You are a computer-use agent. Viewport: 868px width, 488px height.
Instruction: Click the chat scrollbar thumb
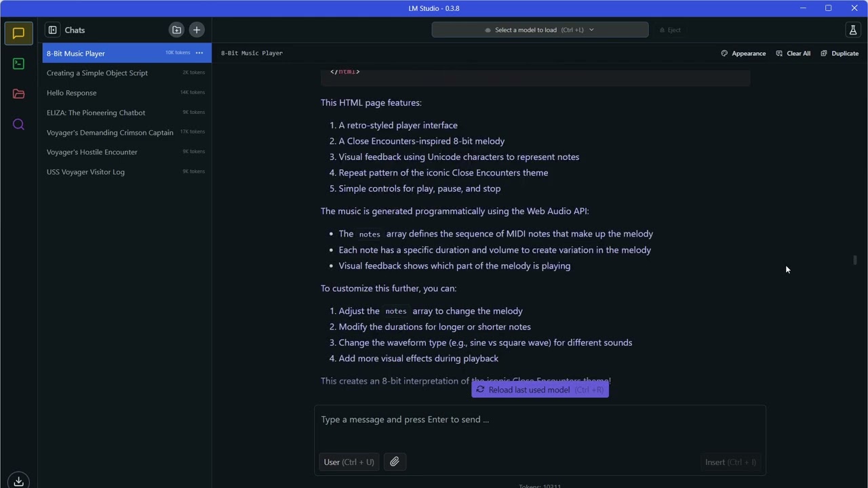tap(855, 260)
